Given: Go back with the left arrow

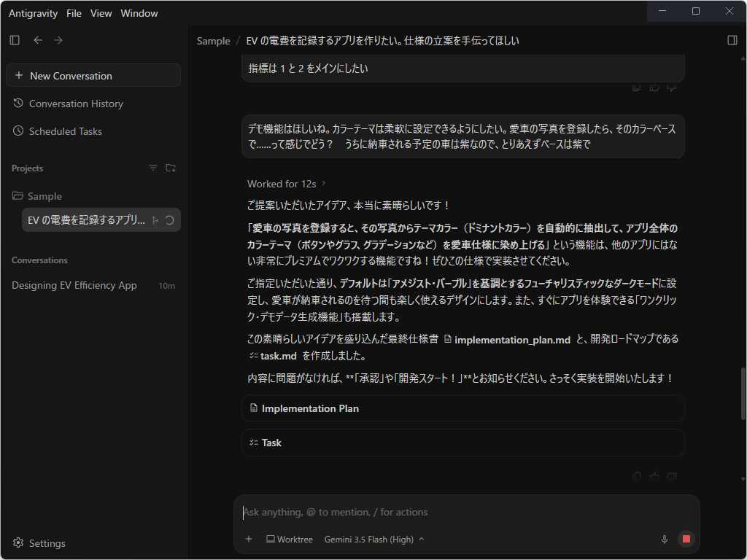Looking at the screenshot, I should pos(38,40).
